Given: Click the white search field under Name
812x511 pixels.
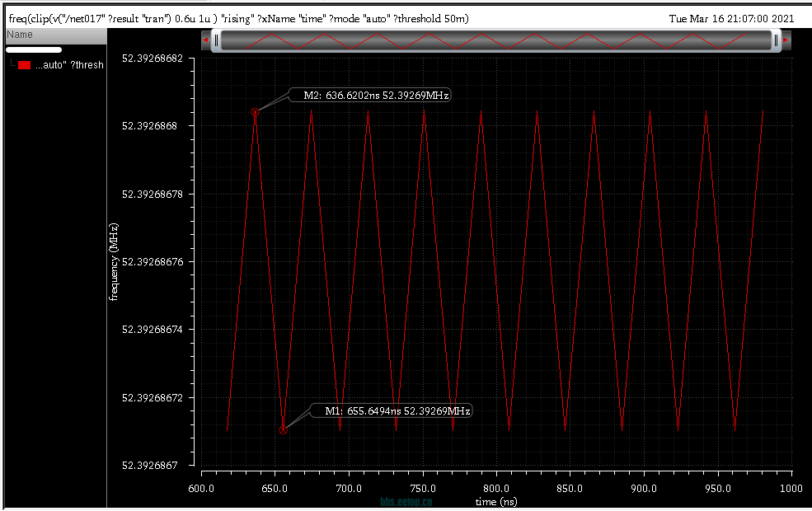Looking at the screenshot, I should (x=34, y=49).
